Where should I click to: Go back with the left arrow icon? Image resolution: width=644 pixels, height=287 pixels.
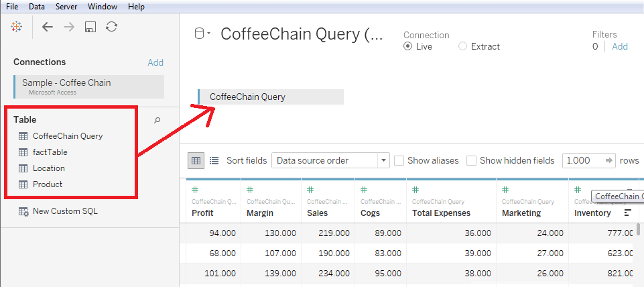tap(48, 27)
